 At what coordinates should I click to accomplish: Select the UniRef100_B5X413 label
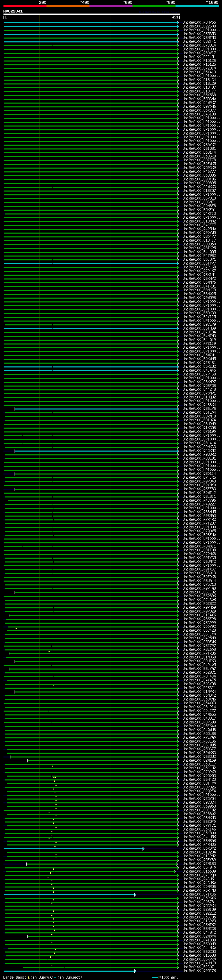tap(199, 72)
